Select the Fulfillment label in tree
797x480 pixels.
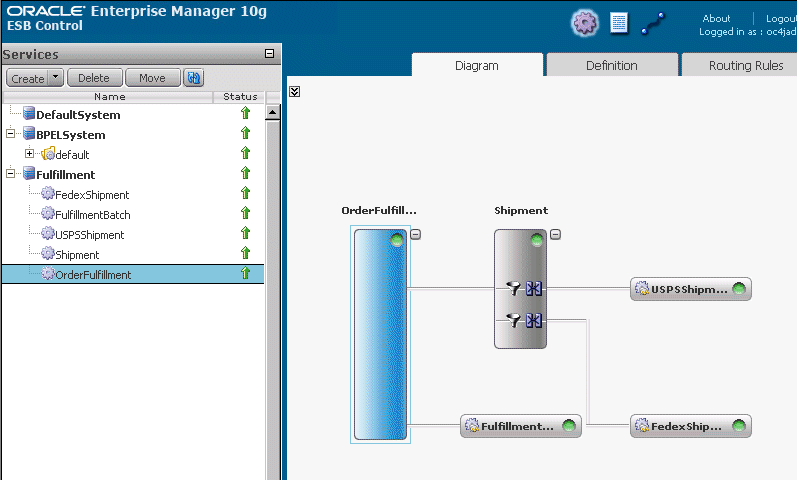(x=66, y=175)
